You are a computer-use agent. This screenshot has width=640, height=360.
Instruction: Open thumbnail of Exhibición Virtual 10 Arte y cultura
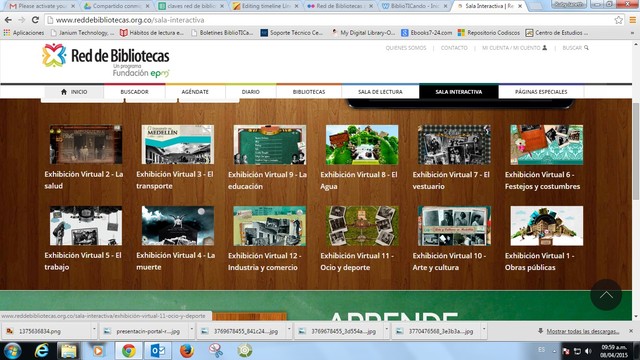(454, 226)
